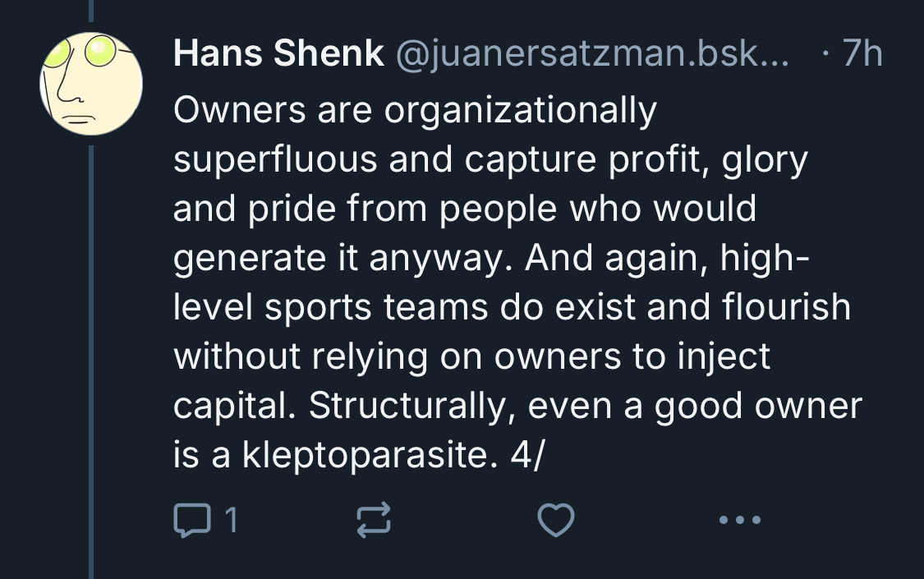
Task: Open Hans Shenk's avatar picture
Action: click(91, 84)
